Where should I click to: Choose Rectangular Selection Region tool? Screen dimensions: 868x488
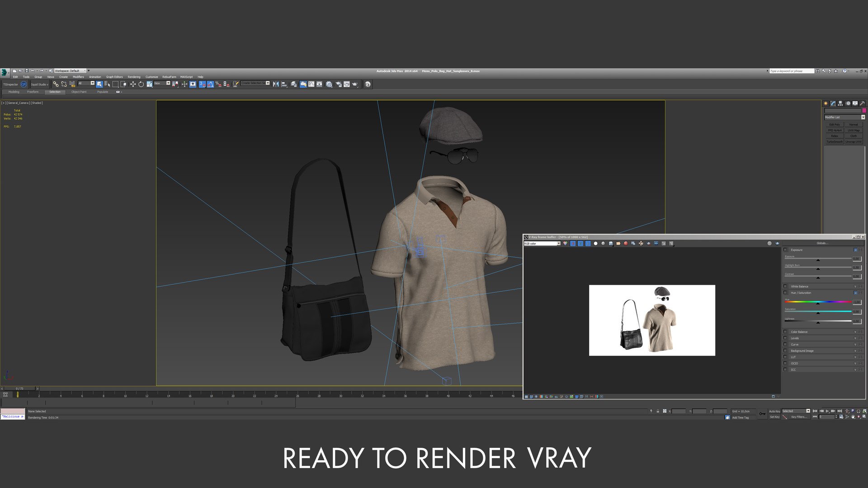pos(115,84)
